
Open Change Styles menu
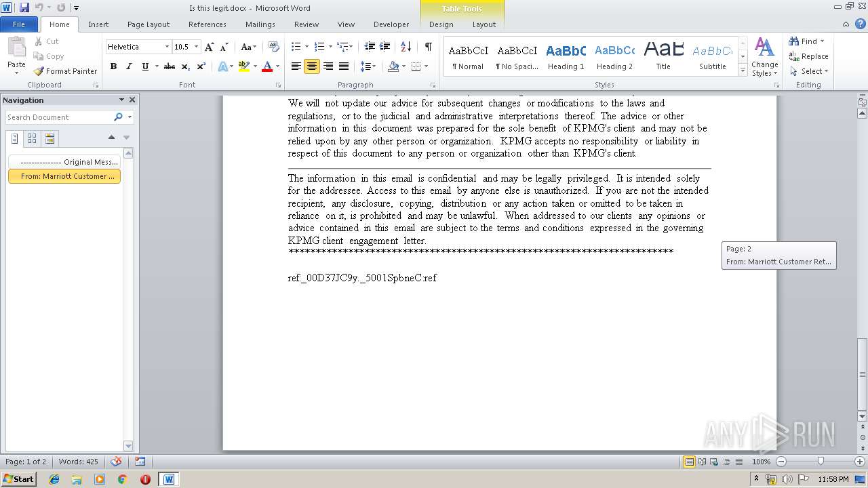(x=764, y=58)
